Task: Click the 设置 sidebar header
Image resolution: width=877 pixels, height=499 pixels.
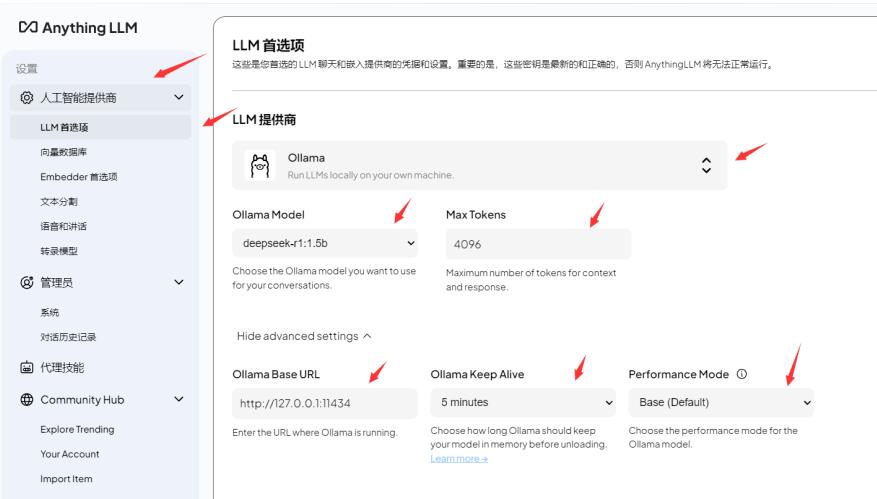Action: 26,69
